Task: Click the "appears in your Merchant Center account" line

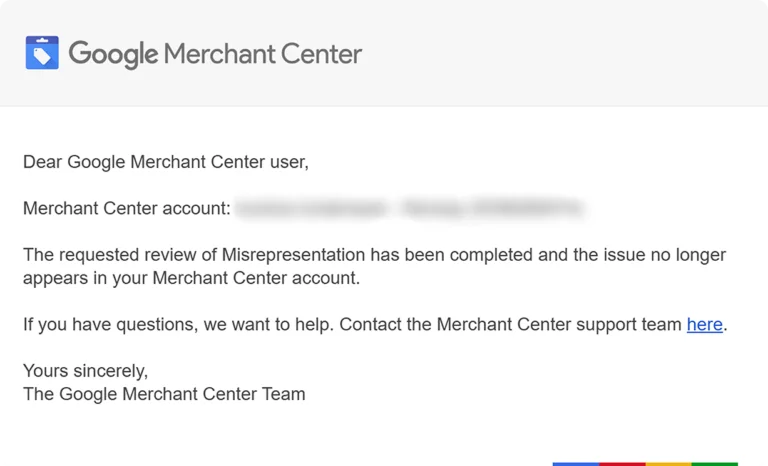Action: tap(190, 278)
